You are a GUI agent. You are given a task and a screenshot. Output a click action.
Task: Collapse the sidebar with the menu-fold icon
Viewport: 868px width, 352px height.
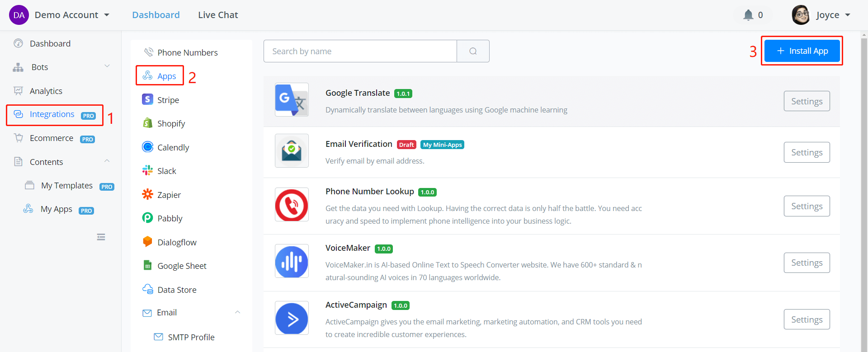point(101,237)
